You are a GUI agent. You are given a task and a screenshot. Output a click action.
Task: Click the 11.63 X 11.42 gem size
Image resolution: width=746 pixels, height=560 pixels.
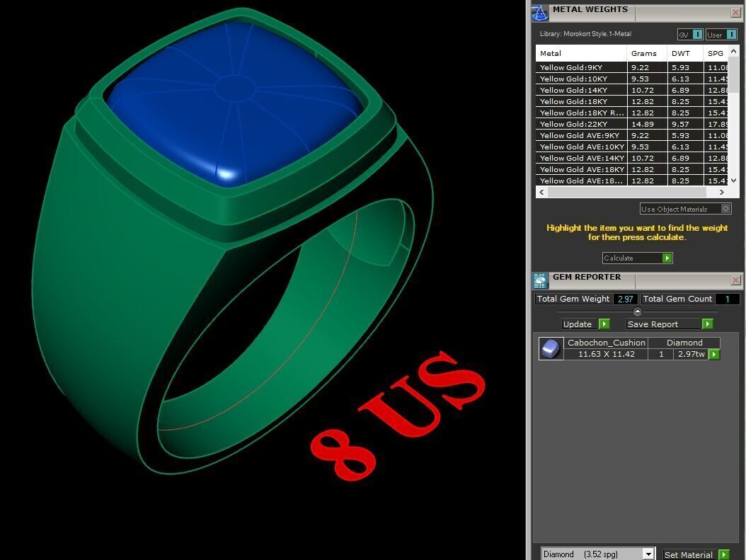606,354
